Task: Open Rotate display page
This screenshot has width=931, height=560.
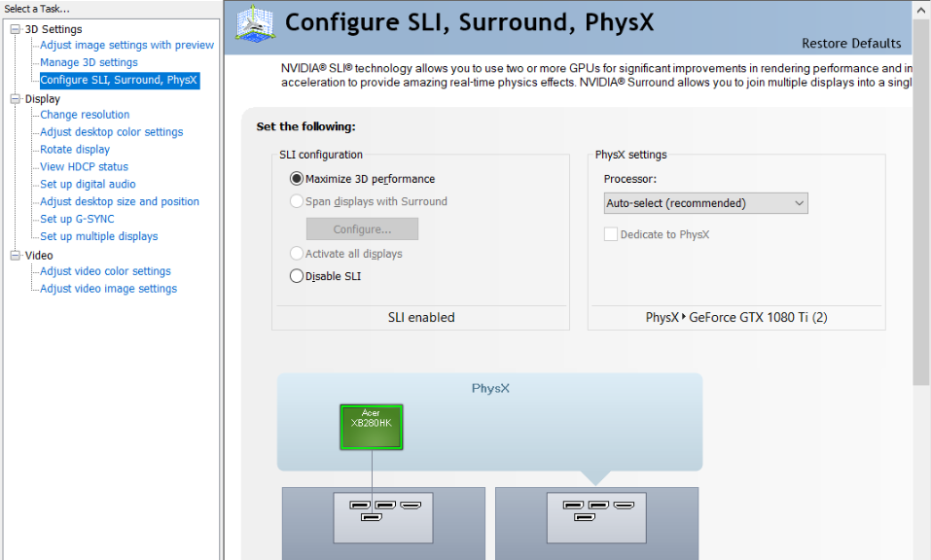Action: 75,150
